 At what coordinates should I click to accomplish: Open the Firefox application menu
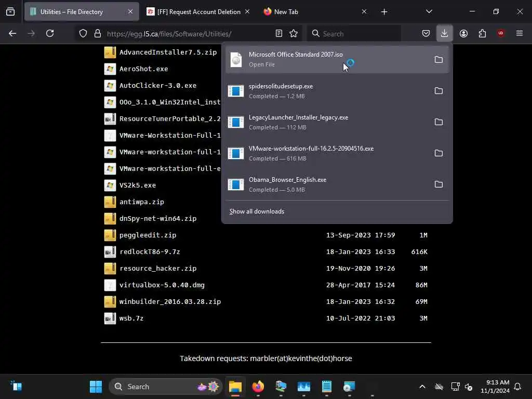[x=520, y=33]
